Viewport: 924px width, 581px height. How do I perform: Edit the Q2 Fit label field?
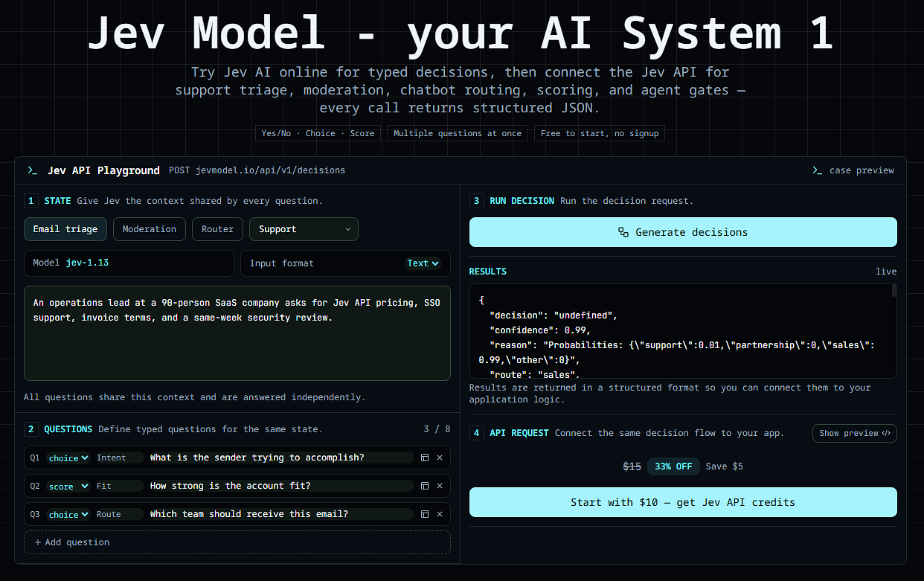tap(118, 486)
